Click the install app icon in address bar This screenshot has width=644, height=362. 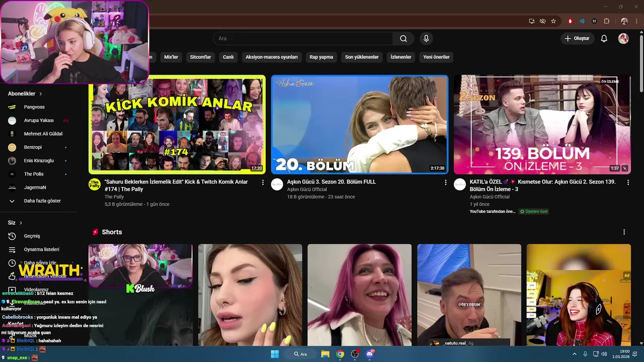tap(532, 21)
